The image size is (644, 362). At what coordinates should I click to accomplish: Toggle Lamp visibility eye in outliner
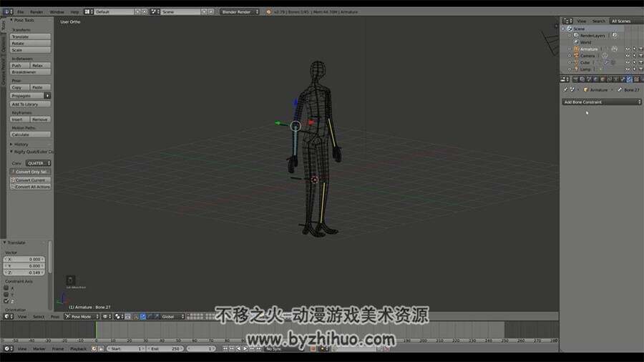[x=628, y=69]
